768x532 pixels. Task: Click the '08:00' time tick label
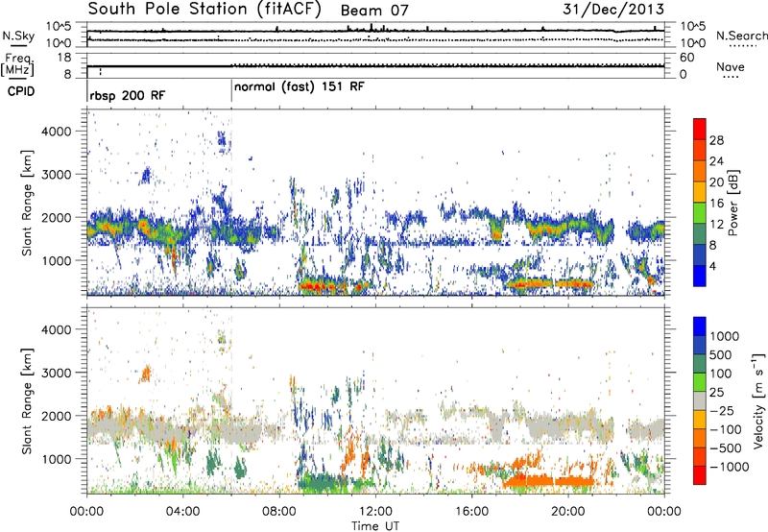pyautogui.click(x=279, y=512)
